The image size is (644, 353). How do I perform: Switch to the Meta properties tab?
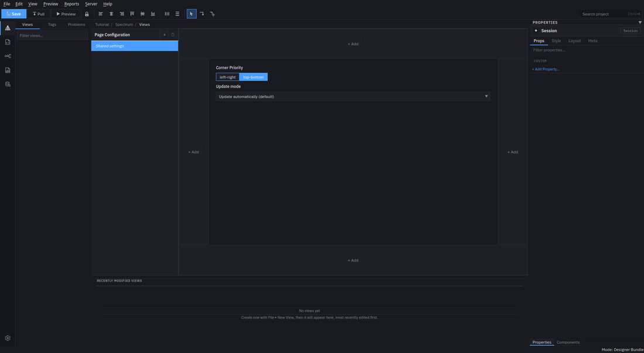[592, 41]
